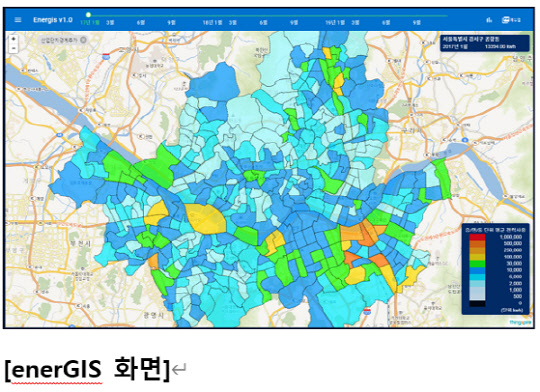Screen dimensions: 540x392
Task: Click the 2017년 1월 district info panel
Action: pos(485,43)
